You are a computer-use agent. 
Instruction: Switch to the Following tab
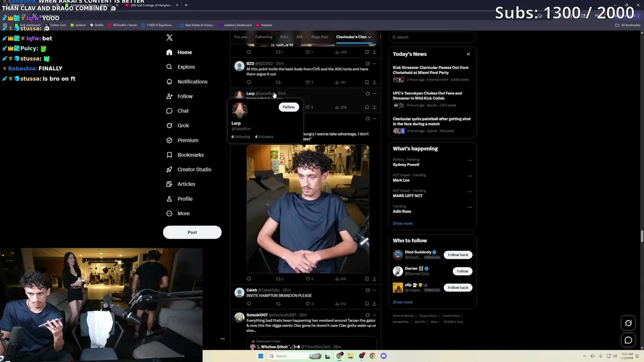(x=264, y=37)
